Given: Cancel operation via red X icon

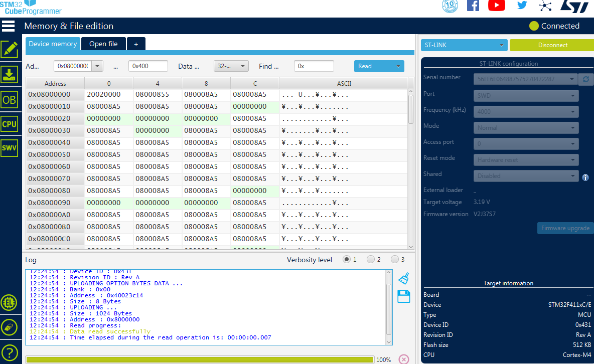Looking at the screenshot, I should coord(404,359).
